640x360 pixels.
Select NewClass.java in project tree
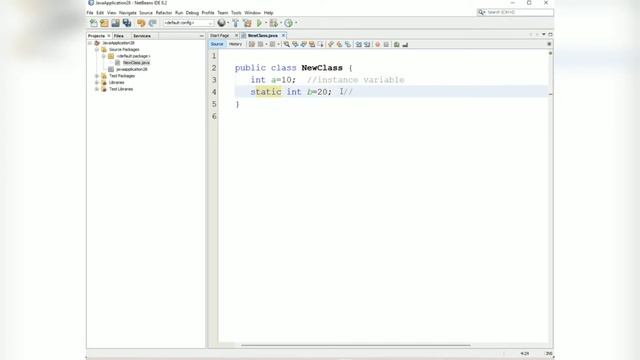136,62
